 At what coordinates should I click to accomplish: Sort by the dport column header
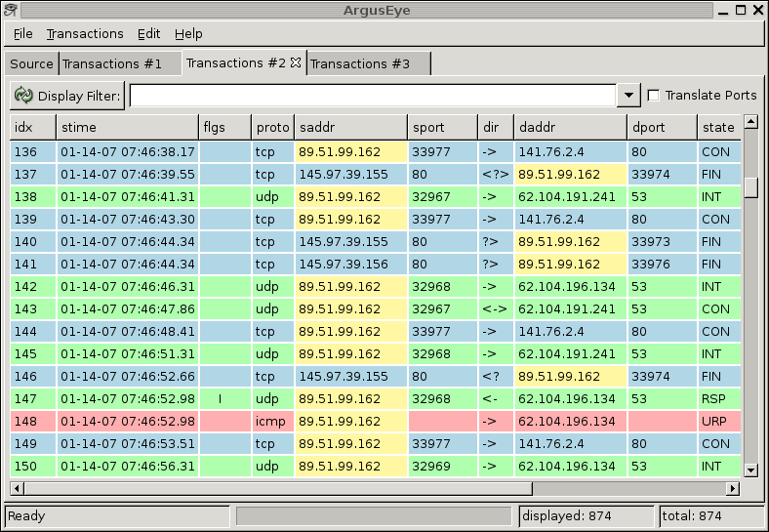click(x=662, y=128)
